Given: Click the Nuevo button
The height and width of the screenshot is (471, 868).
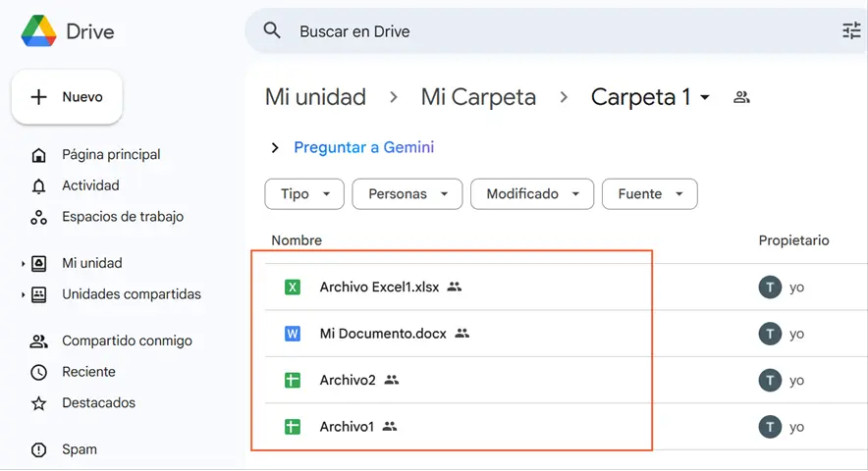Looking at the screenshot, I should [67, 97].
